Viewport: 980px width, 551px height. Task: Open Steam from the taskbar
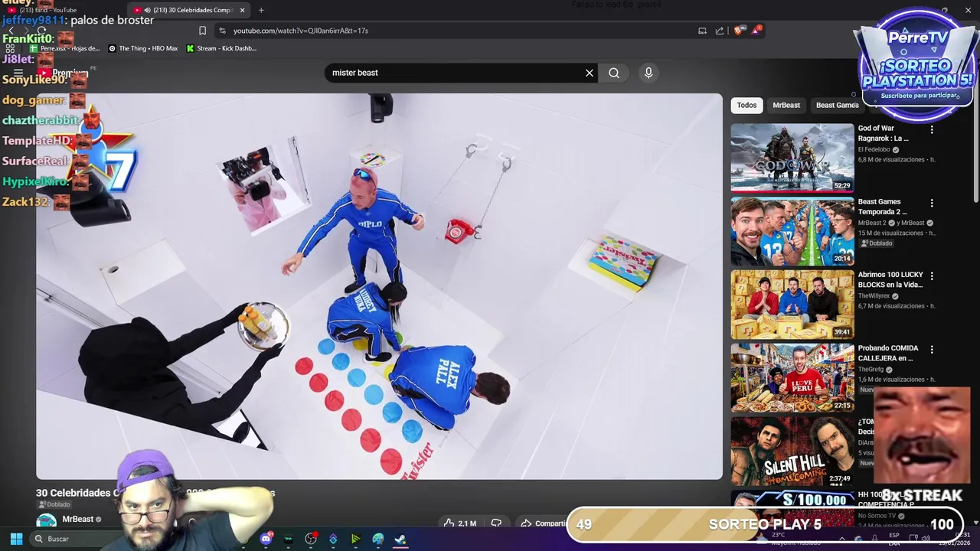pyautogui.click(x=400, y=539)
